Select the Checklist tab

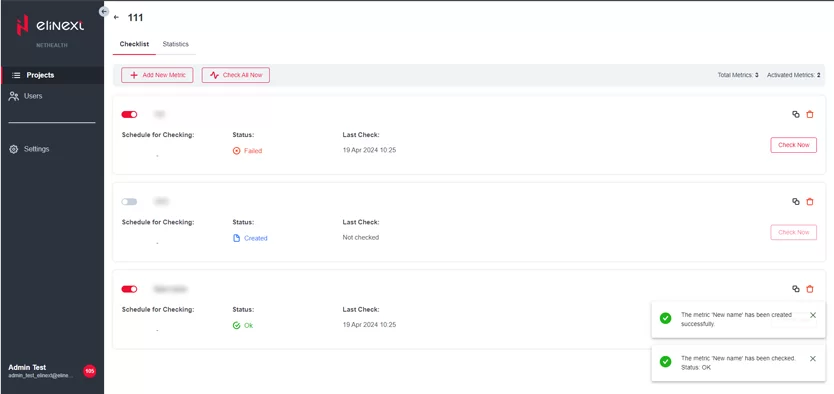tap(134, 44)
